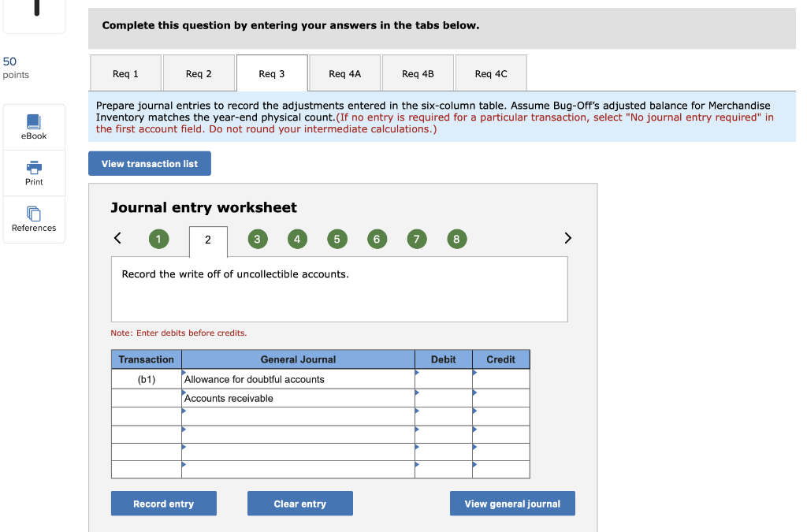807x532 pixels.
Task: Select journal entry step 5
Action: (x=337, y=240)
